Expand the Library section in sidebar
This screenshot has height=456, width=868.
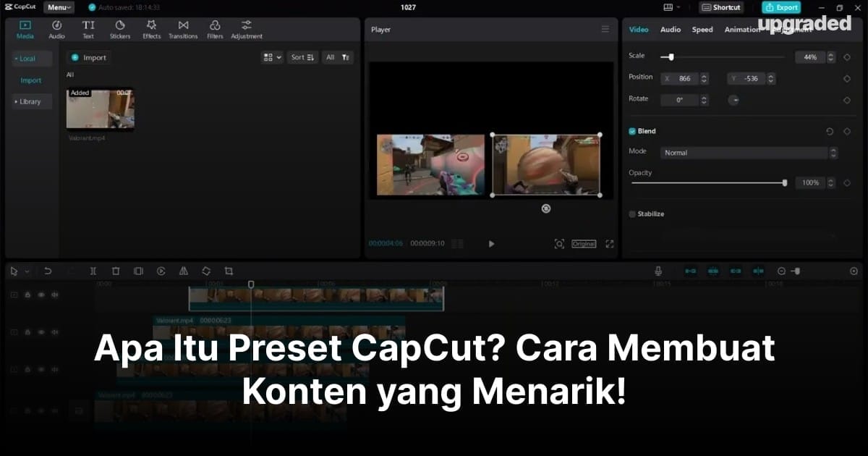click(x=30, y=101)
